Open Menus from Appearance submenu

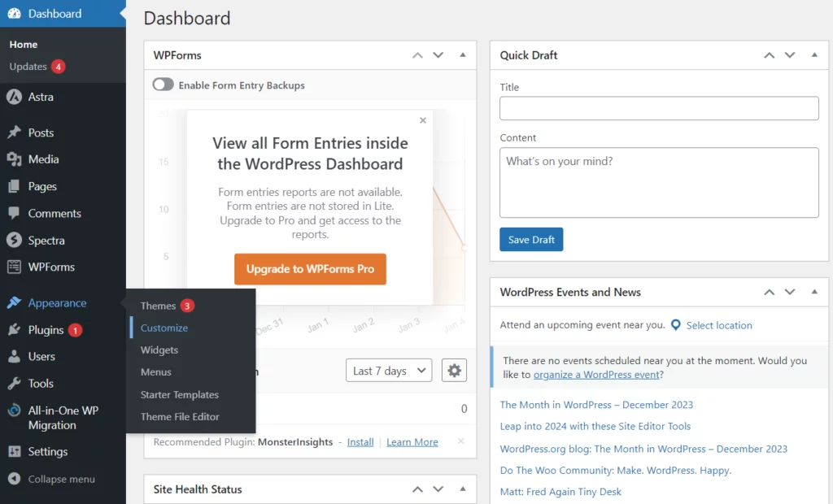[155, 371]
